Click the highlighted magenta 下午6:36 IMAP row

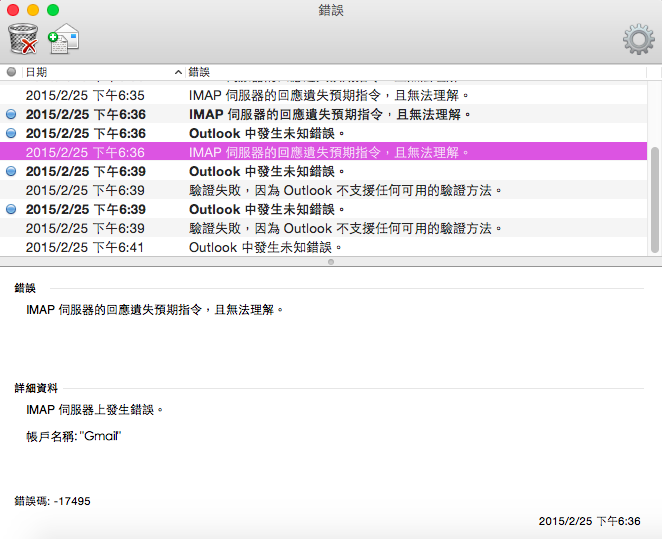tap(323, 152)
